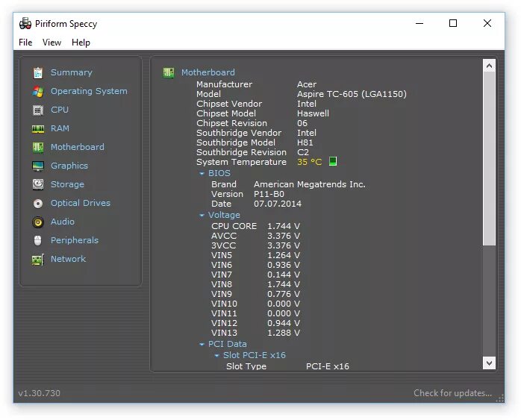Click the BIOS Version value P11-B0
Viewport: 521px width, 420px height.
[269, 194]
